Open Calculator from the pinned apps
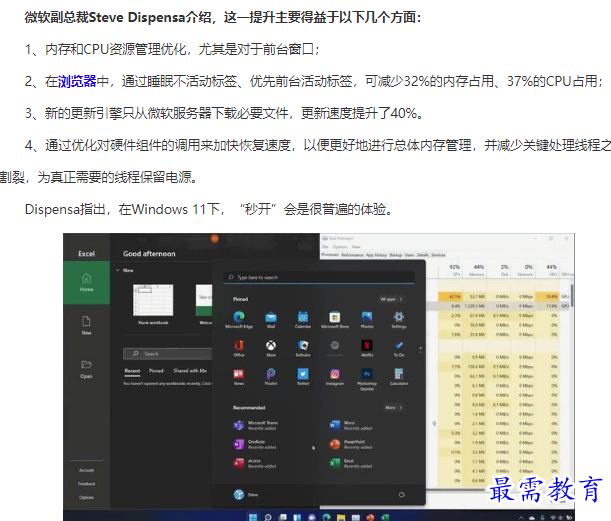This screenshot has width=611, height=521. (x=399, y=377)
